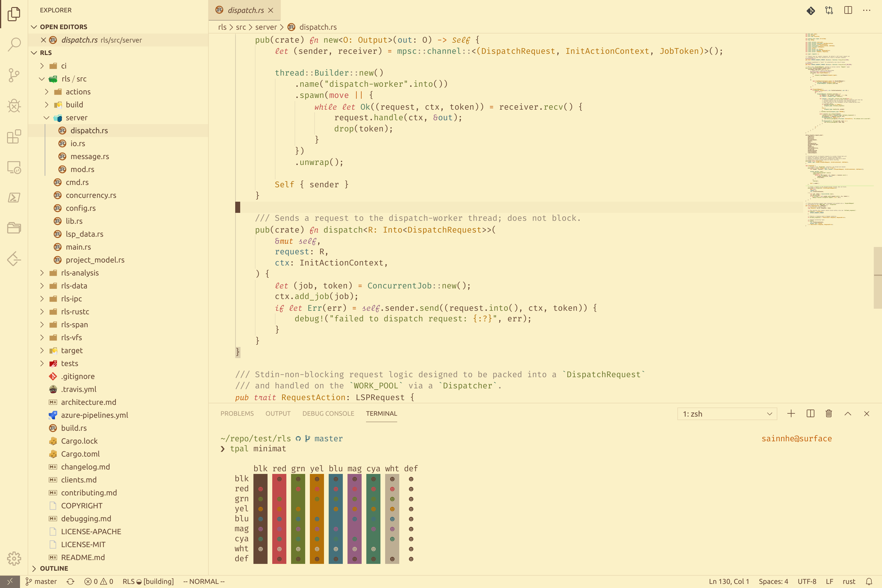Close the terminal panel
Screen dimensions: 882x588
pos(867,414)
